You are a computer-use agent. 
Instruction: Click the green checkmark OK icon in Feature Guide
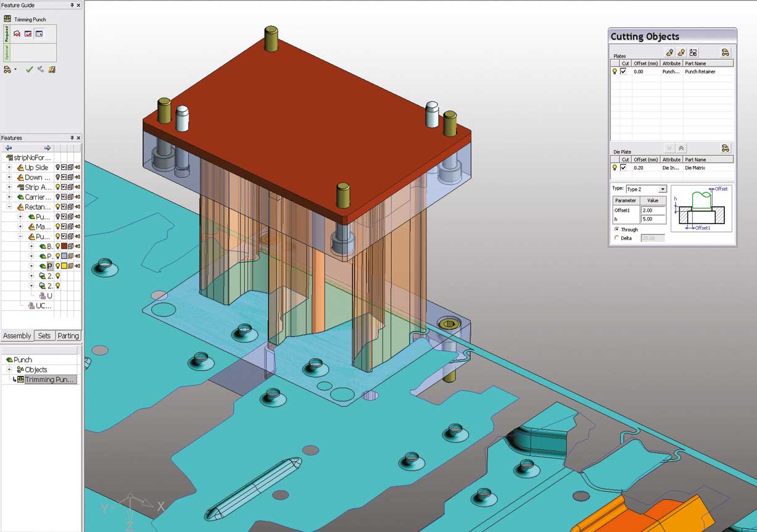pos(29,70)
